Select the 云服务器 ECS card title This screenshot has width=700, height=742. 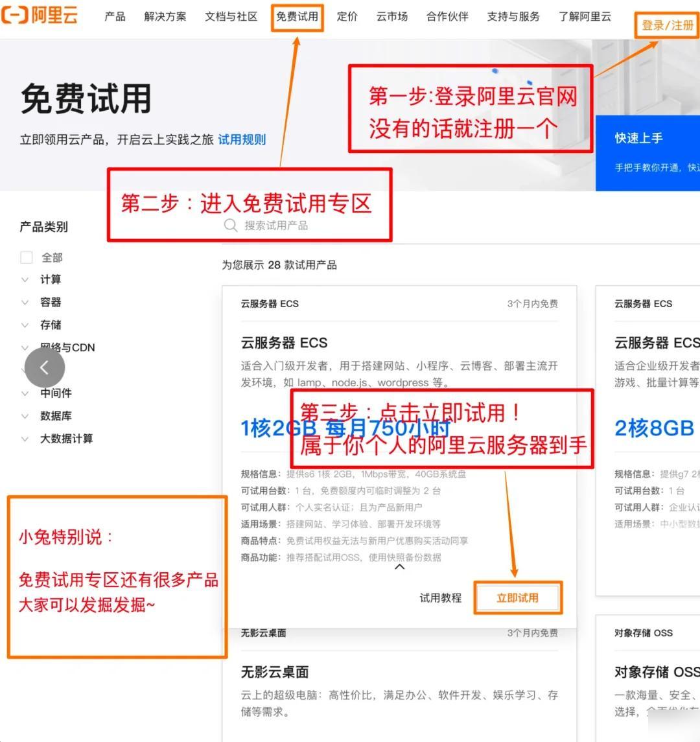coord(284,343)
